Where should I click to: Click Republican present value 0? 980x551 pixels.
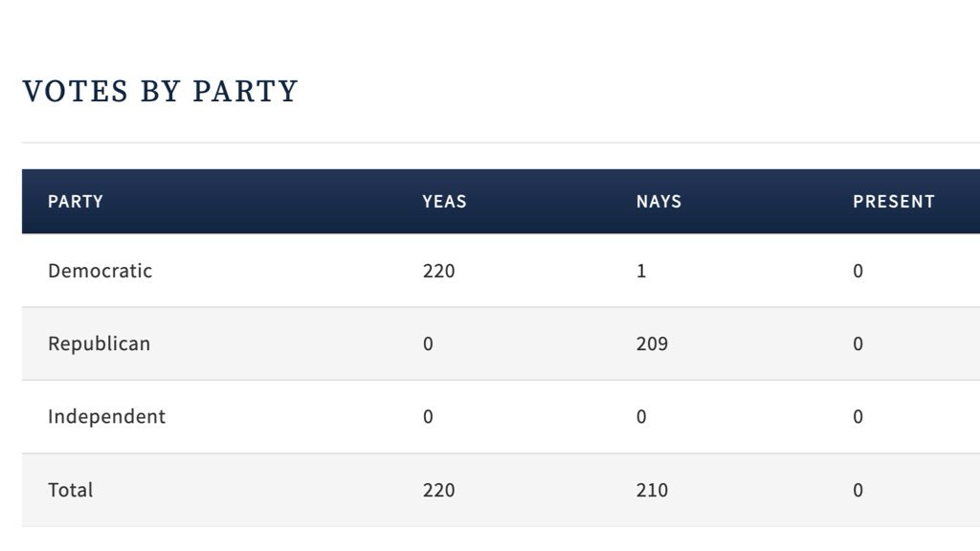pyautogui.click(x=857, y=343)
